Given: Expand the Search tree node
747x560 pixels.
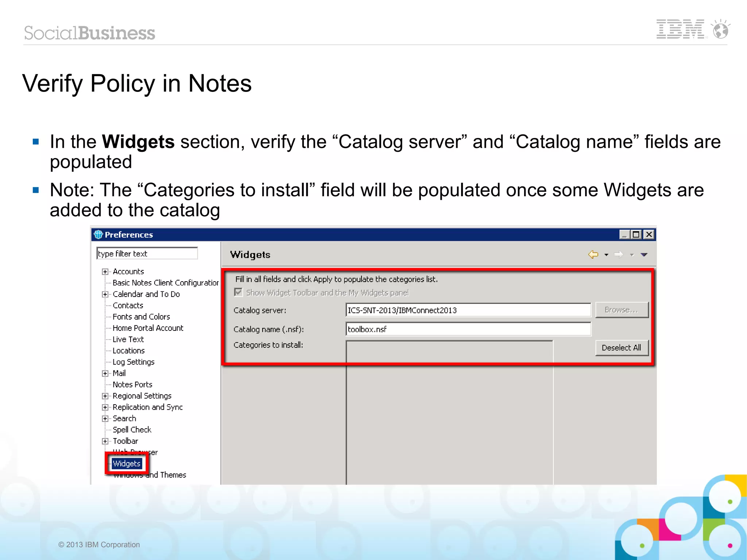Looking at the screenshot, I should point(105,419).
